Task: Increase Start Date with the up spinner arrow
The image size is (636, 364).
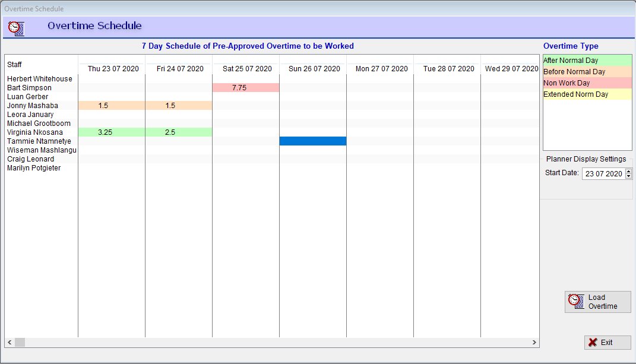Action: click(628, 171)
